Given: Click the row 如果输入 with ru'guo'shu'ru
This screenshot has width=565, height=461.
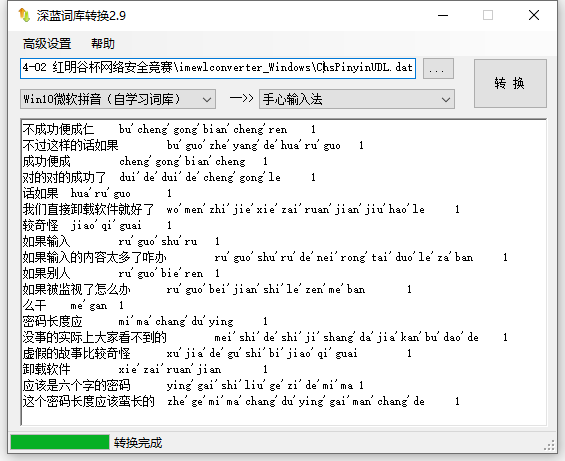Looking at the screenshot, I should (121, 241).
